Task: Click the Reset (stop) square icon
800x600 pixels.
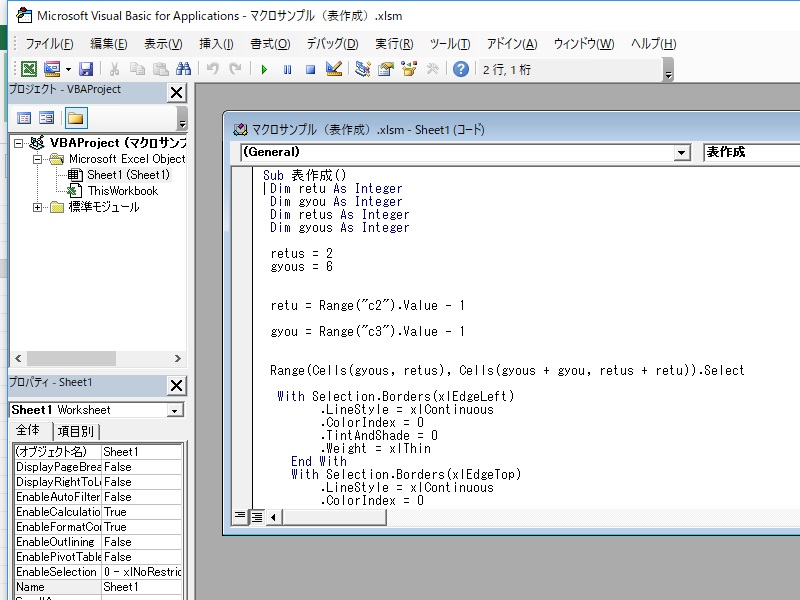Action: pyautogui.click(x=310, y=69)
